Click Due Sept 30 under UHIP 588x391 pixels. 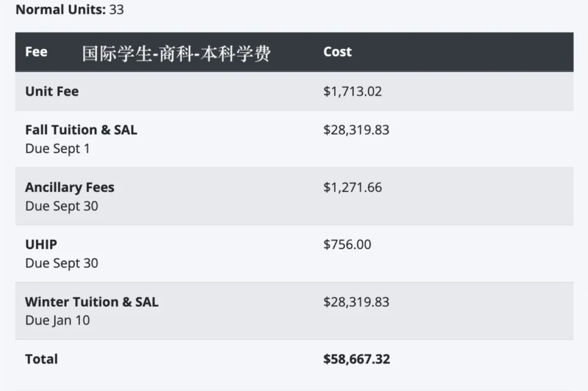click(x=61, y=263)
